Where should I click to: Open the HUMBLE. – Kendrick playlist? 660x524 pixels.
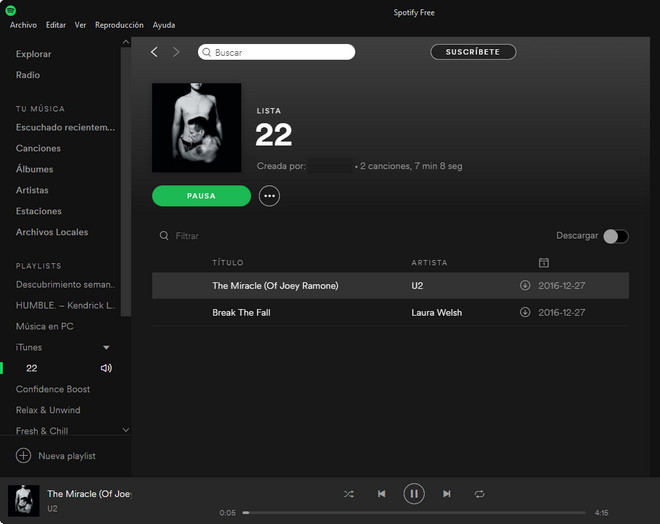[x=65, y=305]
